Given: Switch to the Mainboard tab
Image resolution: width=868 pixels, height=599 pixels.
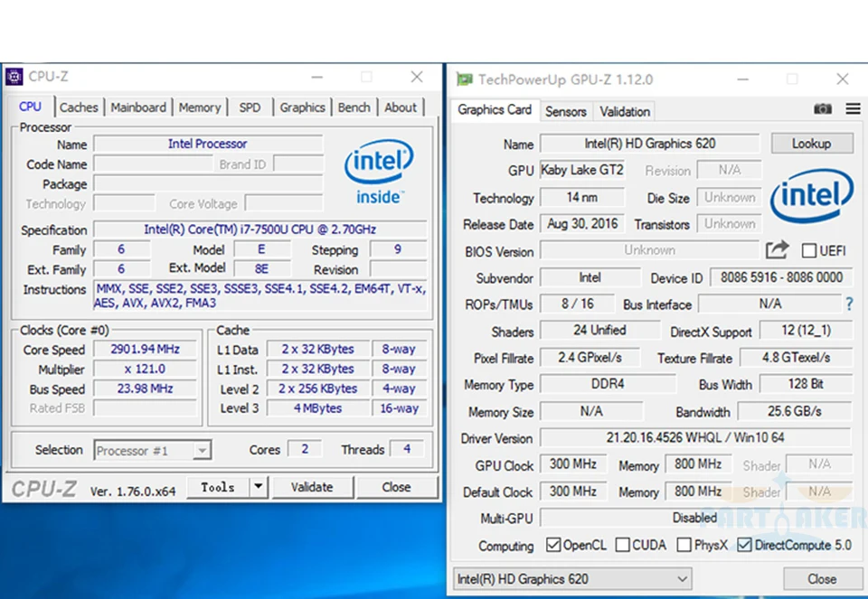Looking at the screenshot, I should [x=138, y=108].
